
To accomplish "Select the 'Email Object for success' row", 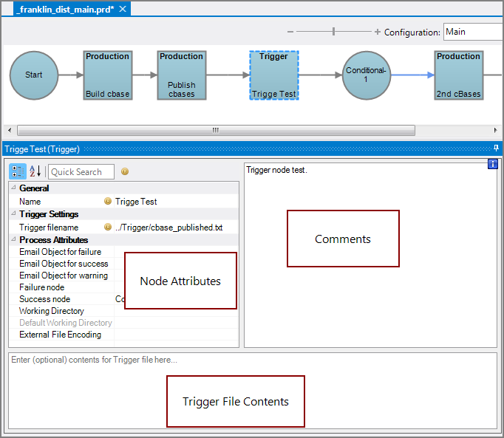I will tap(123, 264).
